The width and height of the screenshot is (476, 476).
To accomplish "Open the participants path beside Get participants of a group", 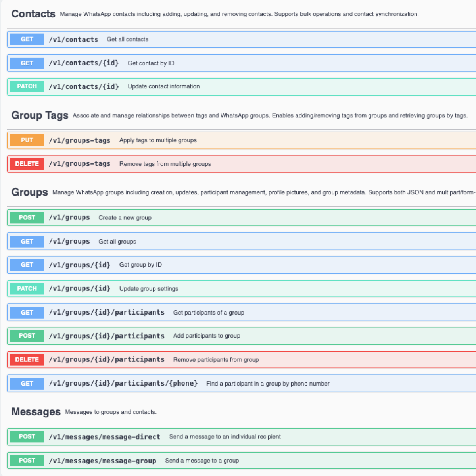I will click(107, 312).
